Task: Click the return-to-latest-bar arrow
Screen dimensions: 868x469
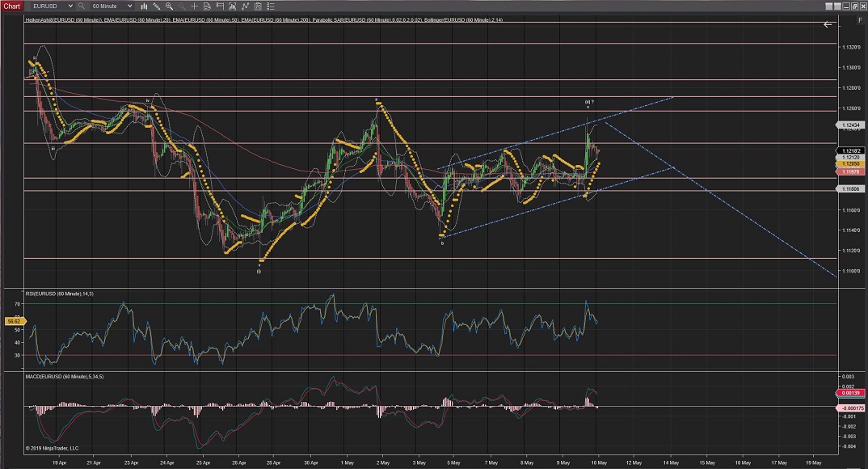Action: click(x=828, y=25)
